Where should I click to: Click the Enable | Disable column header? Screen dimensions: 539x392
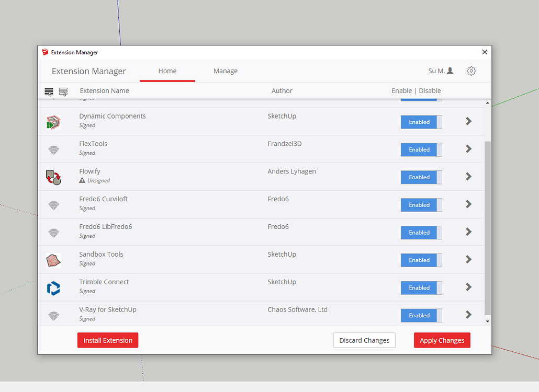416,90
